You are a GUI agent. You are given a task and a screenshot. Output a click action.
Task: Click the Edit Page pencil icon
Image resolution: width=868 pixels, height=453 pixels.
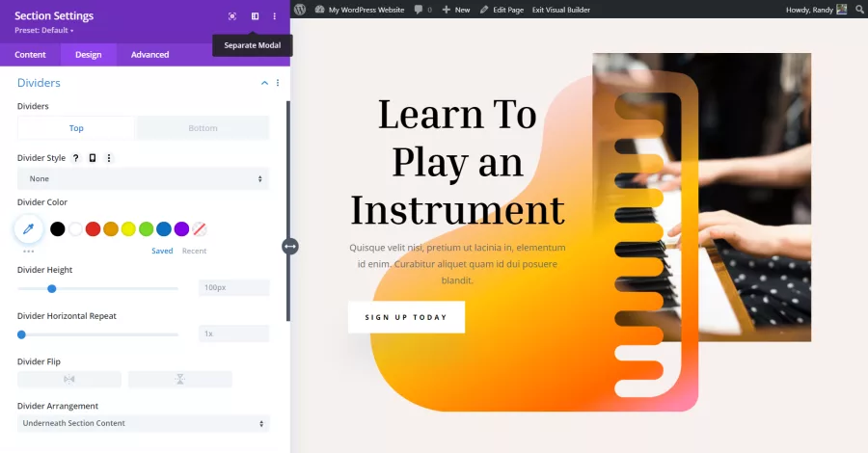[484, 10]
